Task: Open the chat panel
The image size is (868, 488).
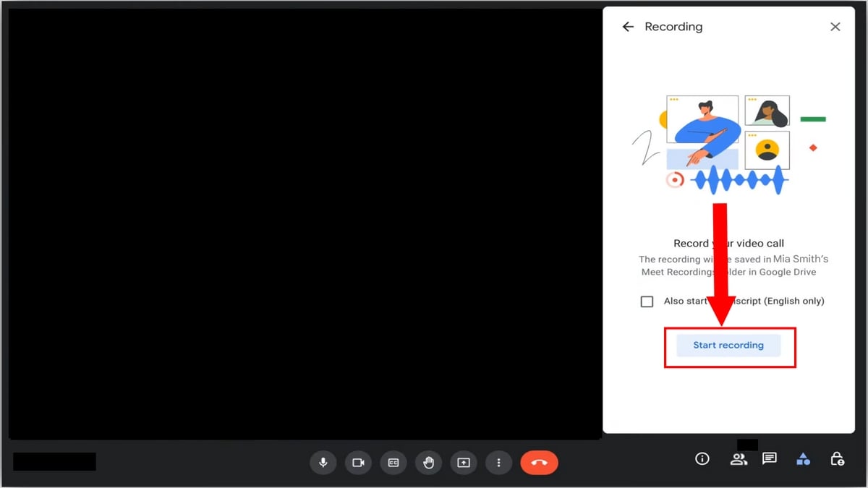Action: (770, 459)
